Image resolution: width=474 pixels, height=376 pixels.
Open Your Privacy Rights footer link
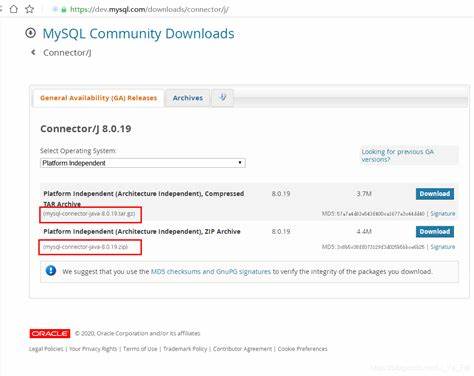(93, 349)
